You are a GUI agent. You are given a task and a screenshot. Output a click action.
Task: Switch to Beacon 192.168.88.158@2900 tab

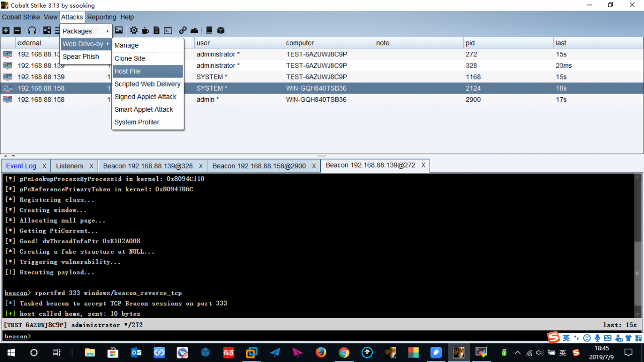click(259, 166)
